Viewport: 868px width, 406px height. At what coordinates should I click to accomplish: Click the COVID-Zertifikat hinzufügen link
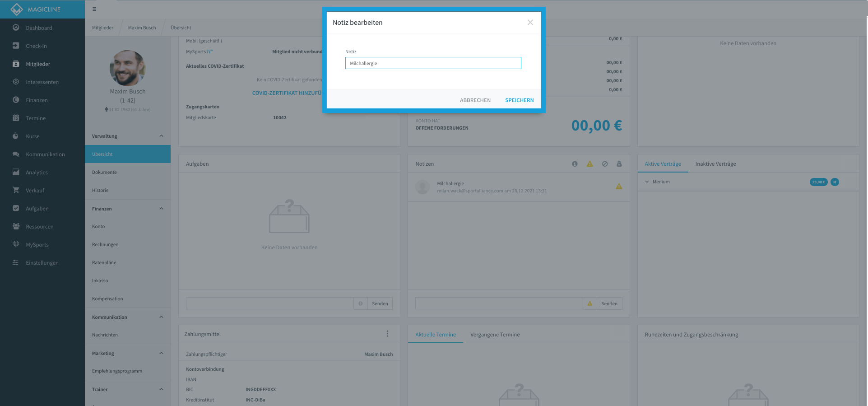coord(287,93)
